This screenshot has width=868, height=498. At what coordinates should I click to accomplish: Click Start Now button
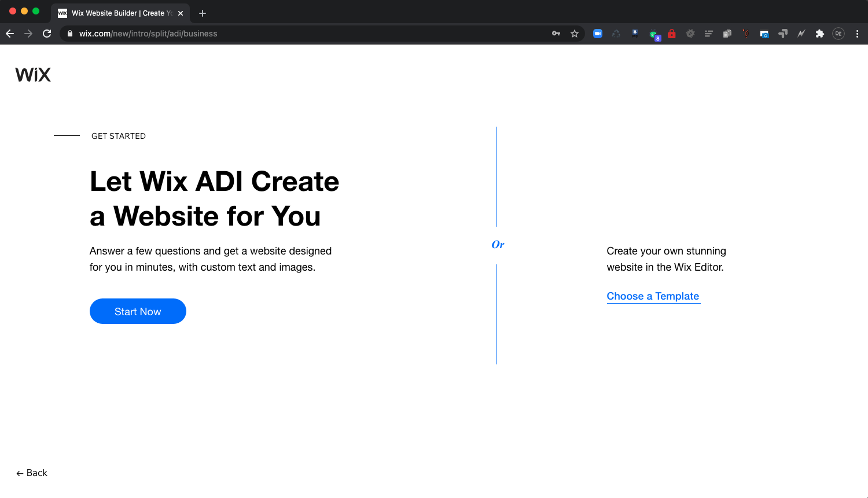(138, 311)
